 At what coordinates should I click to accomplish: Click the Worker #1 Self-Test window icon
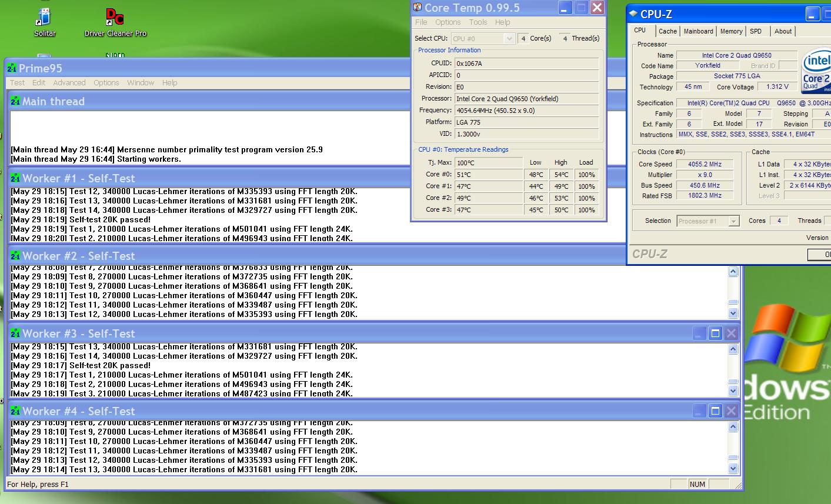pos(15,178)
